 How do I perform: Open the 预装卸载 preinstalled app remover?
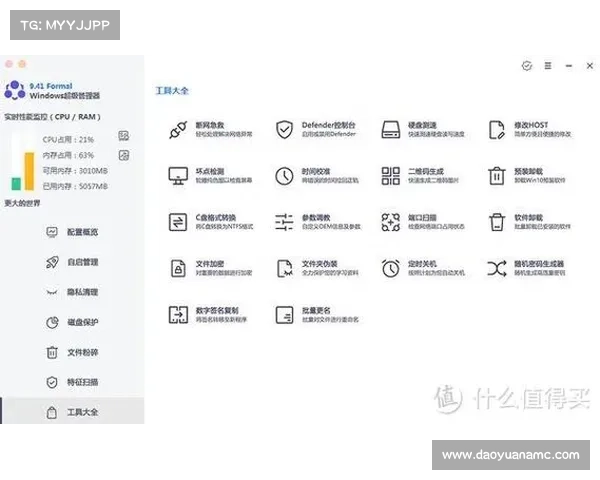click(527, 176)
